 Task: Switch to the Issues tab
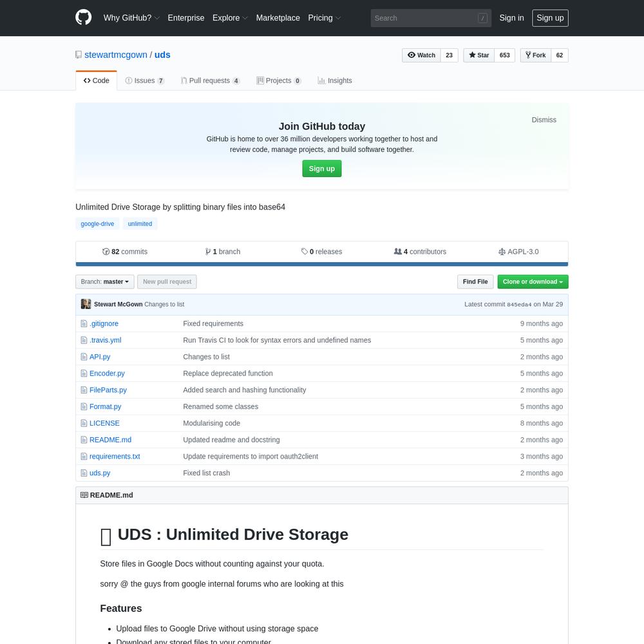[x=144, y=80]
